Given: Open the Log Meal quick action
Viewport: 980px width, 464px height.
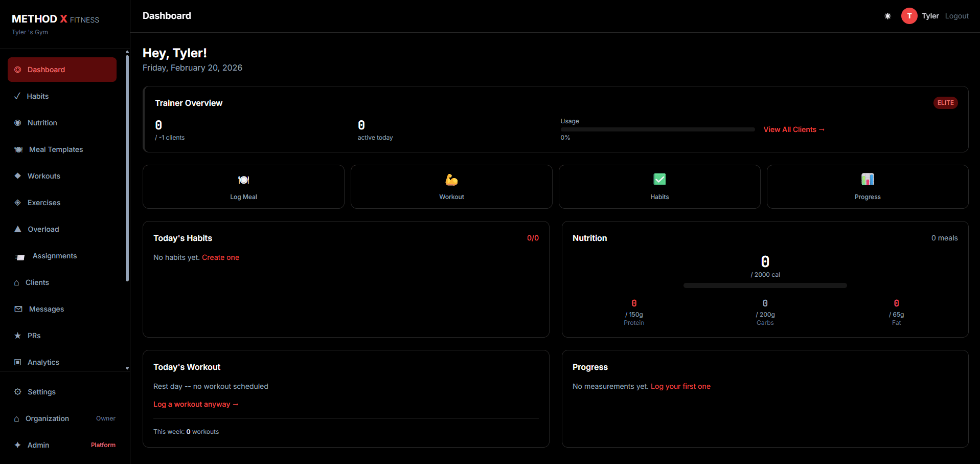Looking at the screenshot, I should (x=243, y=186).
